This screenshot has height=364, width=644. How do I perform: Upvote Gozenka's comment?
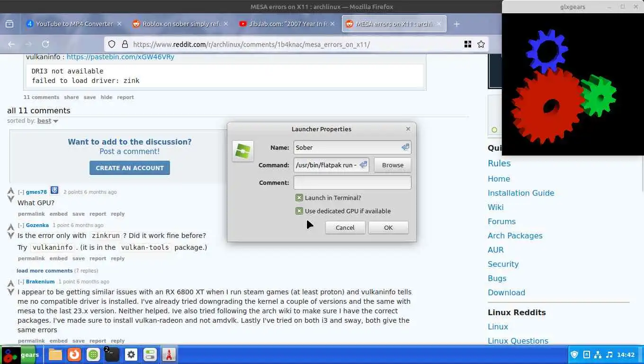click(11, 227)
